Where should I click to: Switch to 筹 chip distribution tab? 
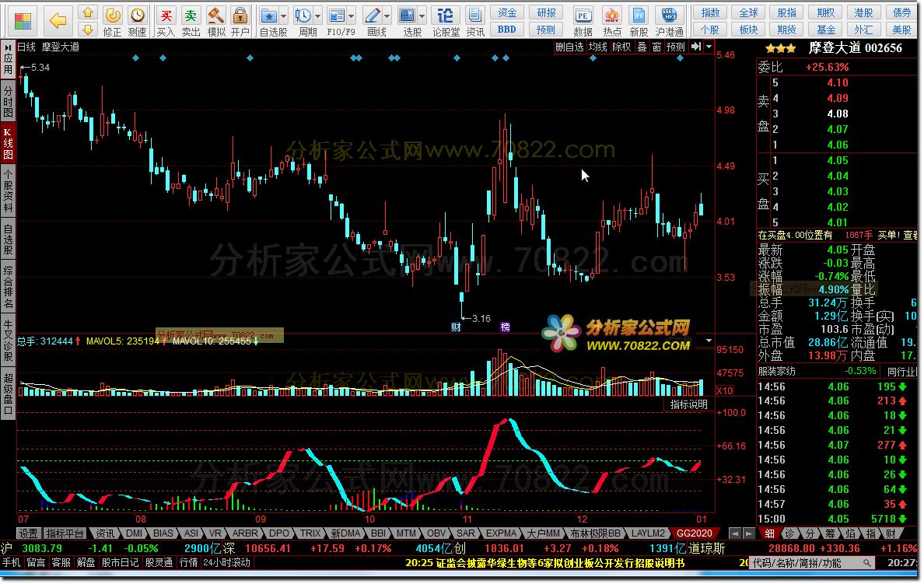coord(831,533)
